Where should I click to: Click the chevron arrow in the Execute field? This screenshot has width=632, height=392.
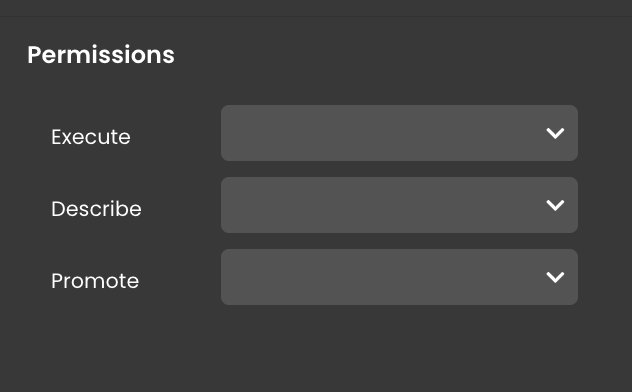(x=555, y=133)
